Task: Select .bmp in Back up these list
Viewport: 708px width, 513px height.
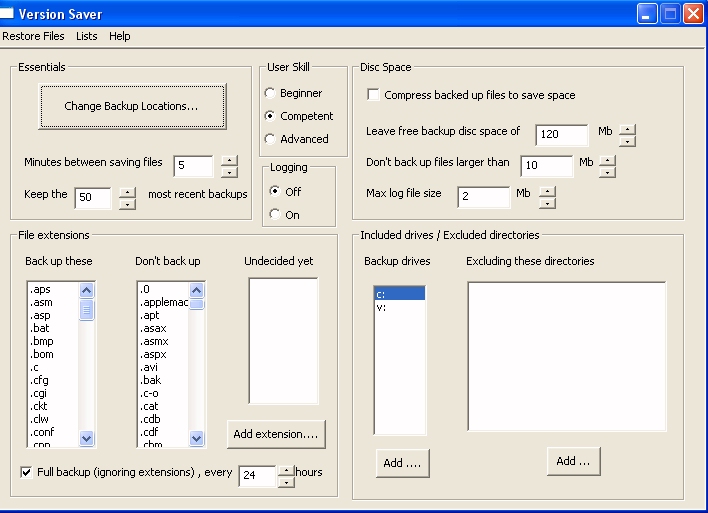Action: 53,341
